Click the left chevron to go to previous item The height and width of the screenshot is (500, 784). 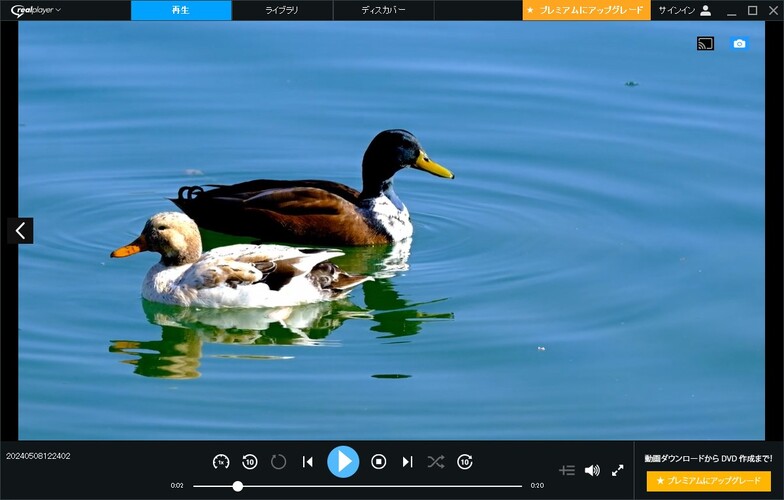point(20,230)
